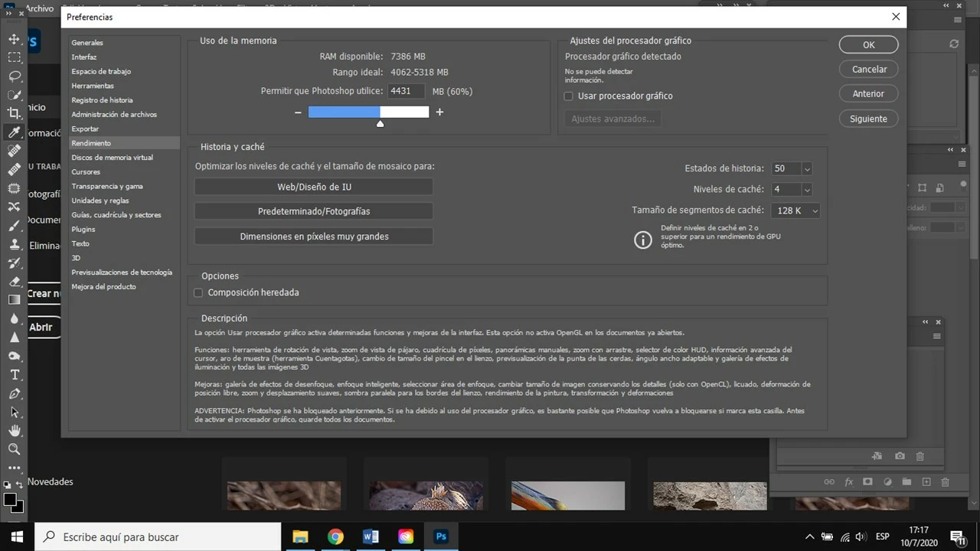980x551 pixels.
Task: Open Administración de archivos category
Action: 114,115
